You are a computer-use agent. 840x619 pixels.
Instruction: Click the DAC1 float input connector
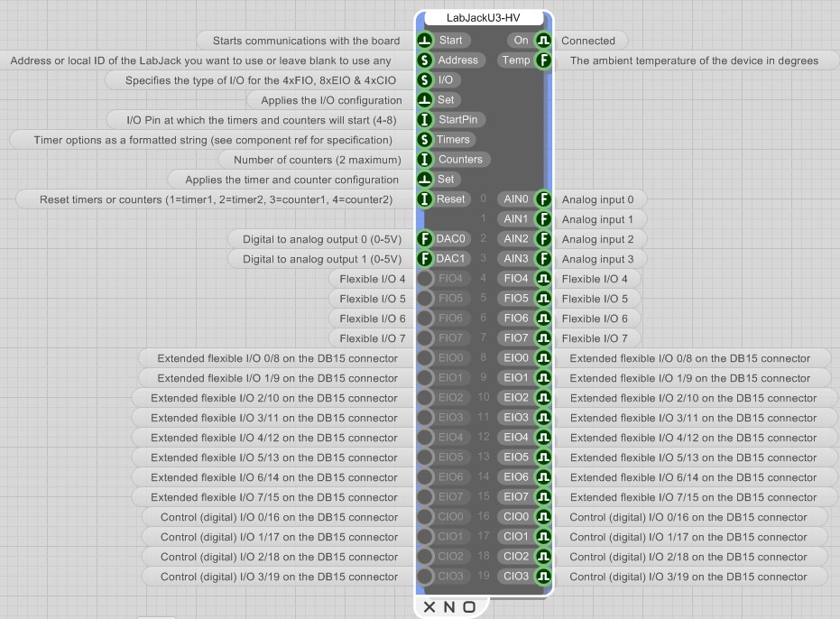click(425, 258)
